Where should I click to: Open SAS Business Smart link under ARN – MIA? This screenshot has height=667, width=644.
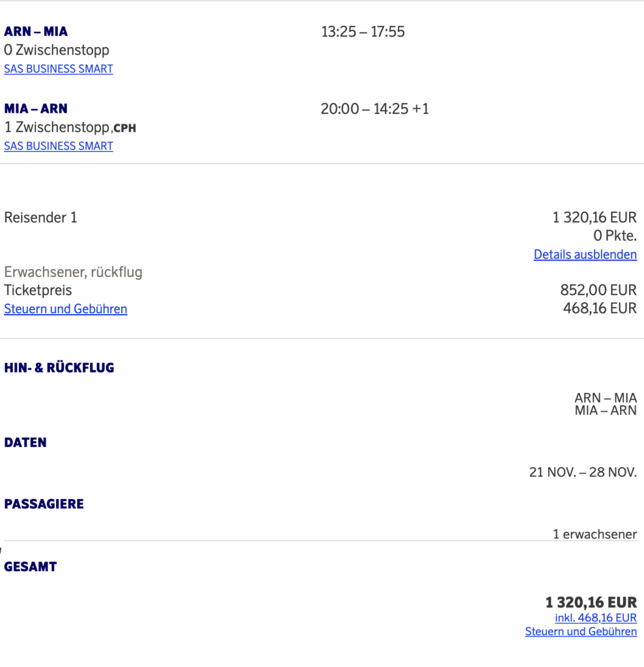59,69
